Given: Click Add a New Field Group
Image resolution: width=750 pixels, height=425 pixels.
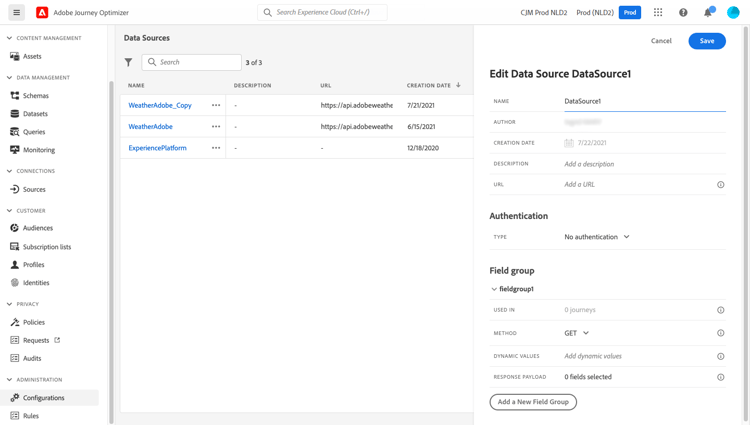Looking at the screenshot, I should (x=533, y=402).
